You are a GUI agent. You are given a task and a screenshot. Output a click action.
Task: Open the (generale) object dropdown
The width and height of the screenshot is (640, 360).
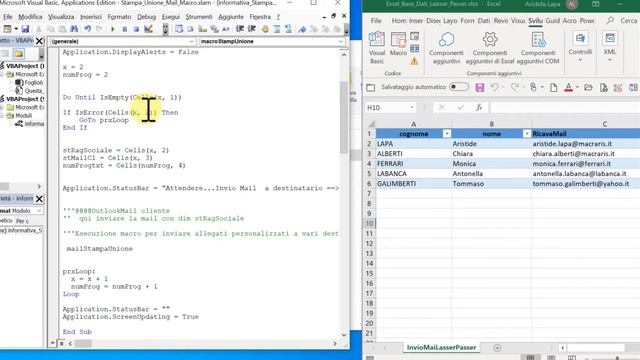[191, 41]
